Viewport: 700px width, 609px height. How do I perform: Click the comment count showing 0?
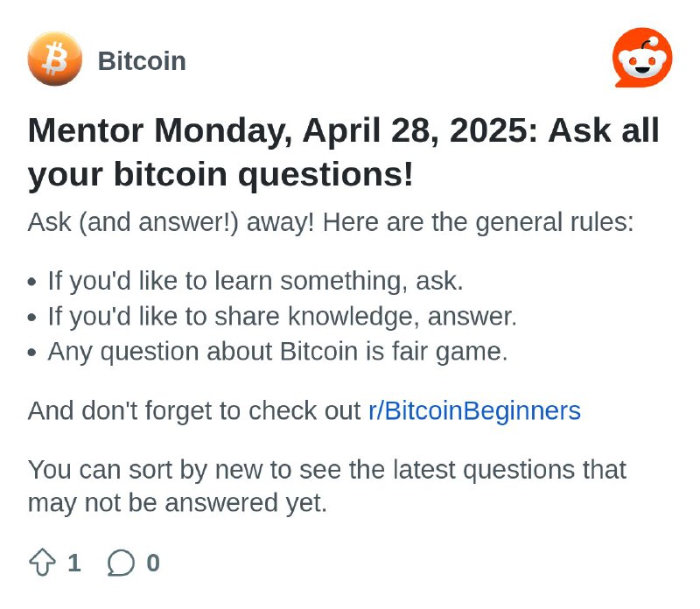(x=153, y=563)
